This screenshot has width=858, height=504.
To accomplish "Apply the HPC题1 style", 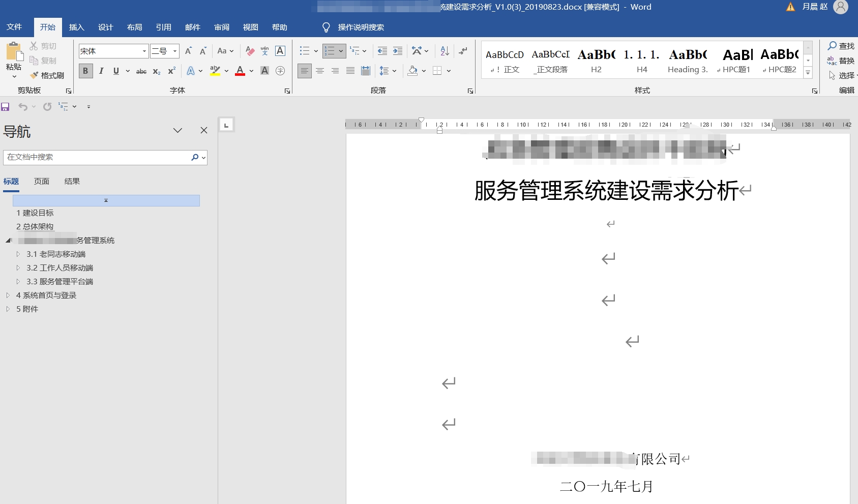I will (x=733, y=61).
